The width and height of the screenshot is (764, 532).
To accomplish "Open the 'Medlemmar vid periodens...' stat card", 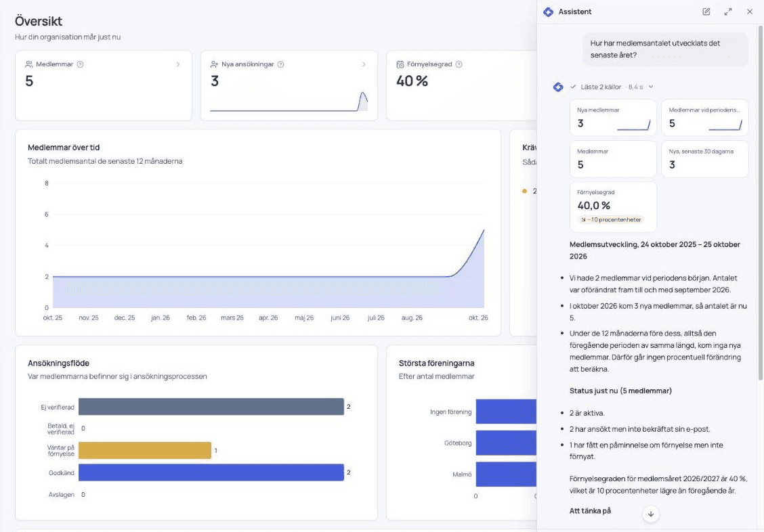I will tap(704, 118).
